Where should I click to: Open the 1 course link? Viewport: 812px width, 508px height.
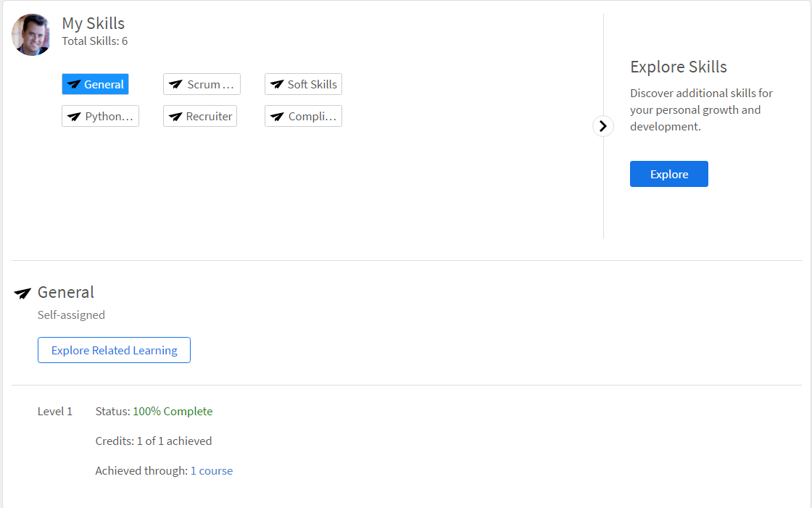click(x=212, y=471)
